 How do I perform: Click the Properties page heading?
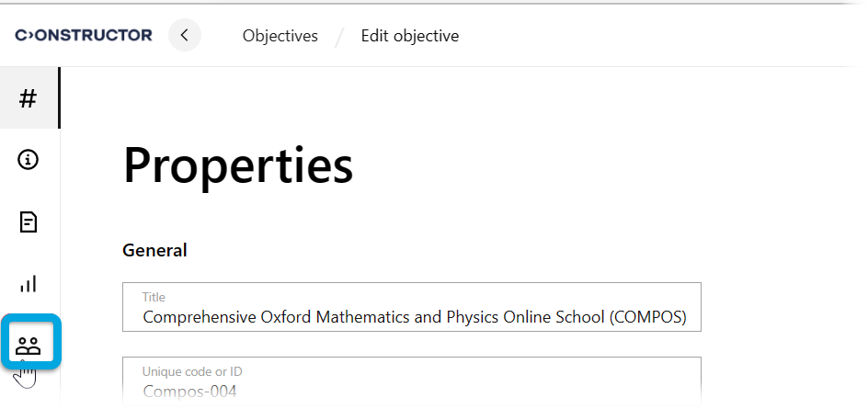click(x=238, y=166)
